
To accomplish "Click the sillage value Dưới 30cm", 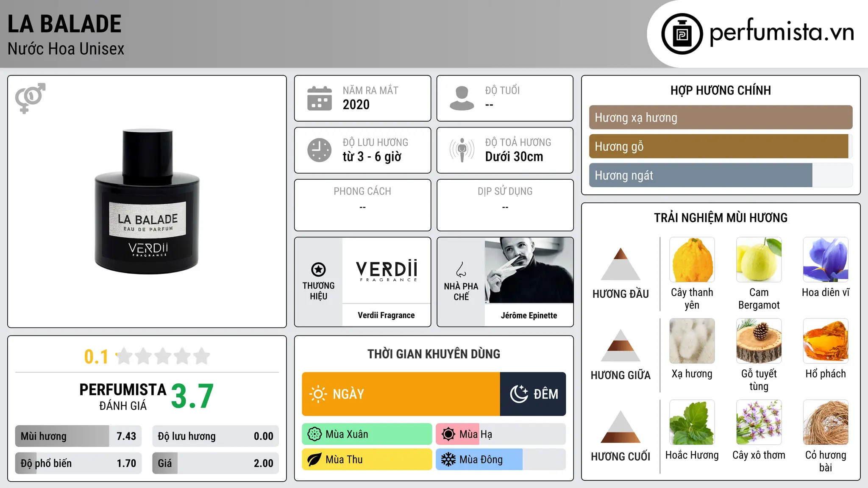I will pyautogui.click(x=514, y=157).
